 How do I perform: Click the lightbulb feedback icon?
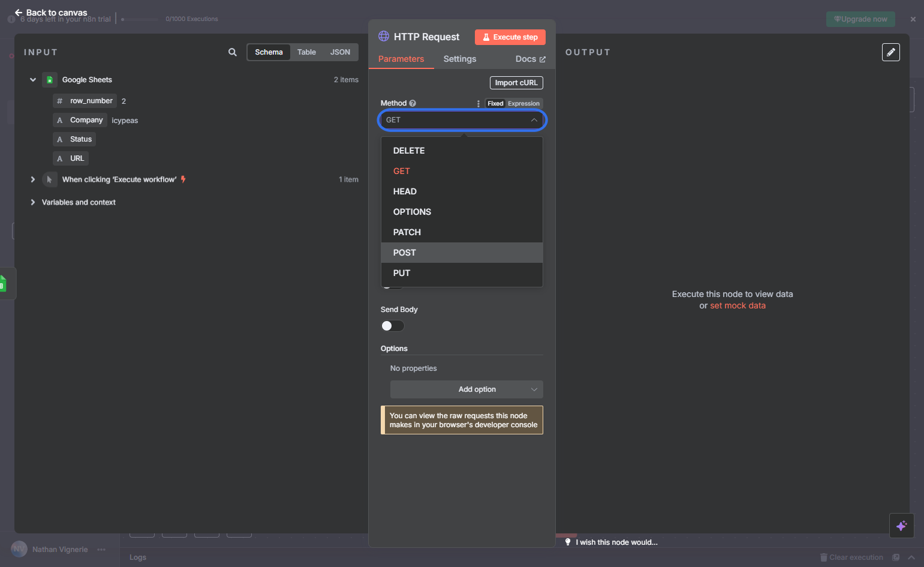point(568,542)
